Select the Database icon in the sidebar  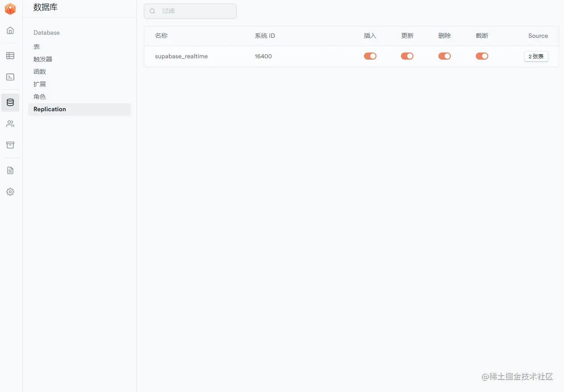coord(10,102)
